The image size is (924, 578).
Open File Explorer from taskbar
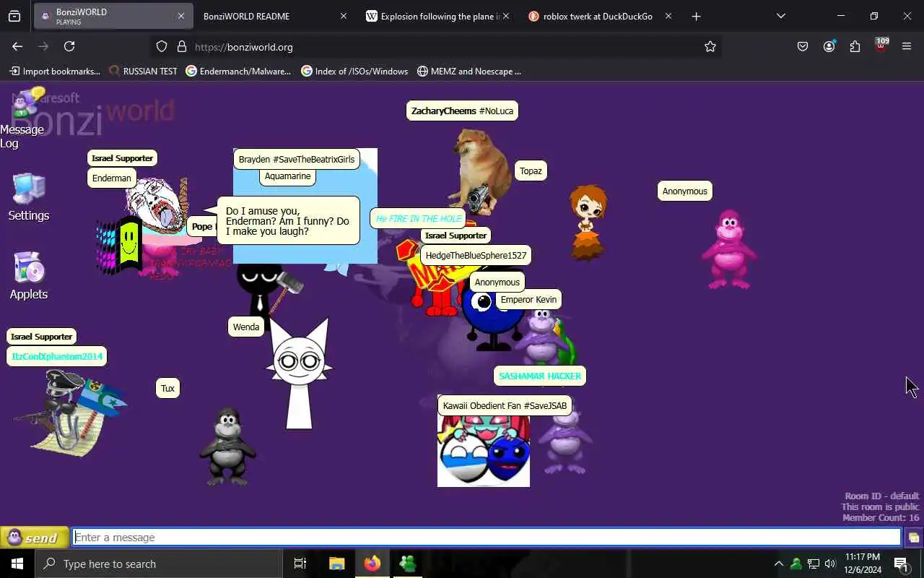coord(336,564)
